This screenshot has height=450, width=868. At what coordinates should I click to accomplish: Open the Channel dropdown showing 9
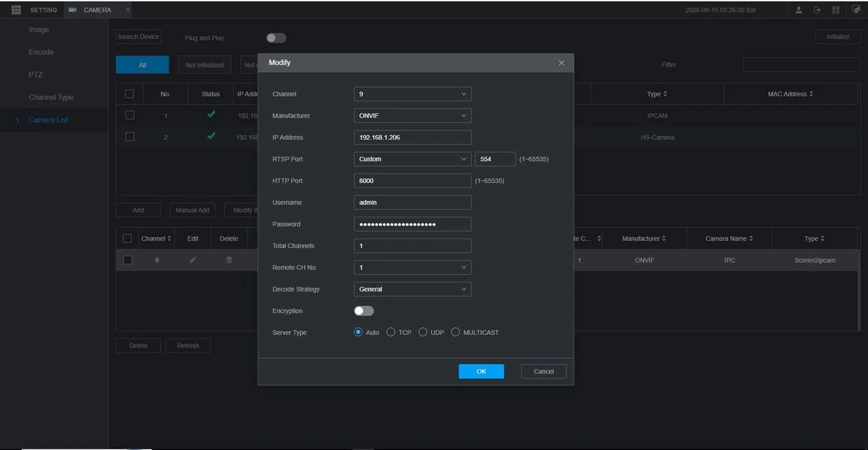click(x=412, y=94)
